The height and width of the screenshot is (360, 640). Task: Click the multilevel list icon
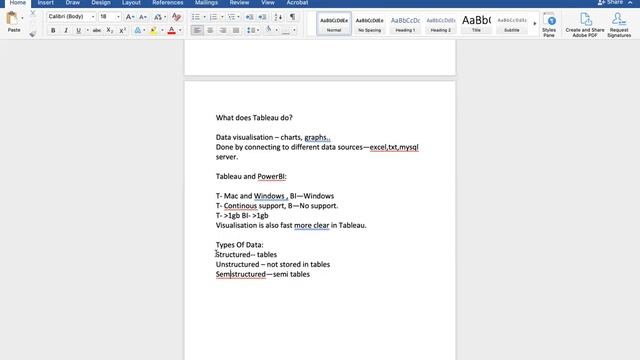click(x=231, y=17)
